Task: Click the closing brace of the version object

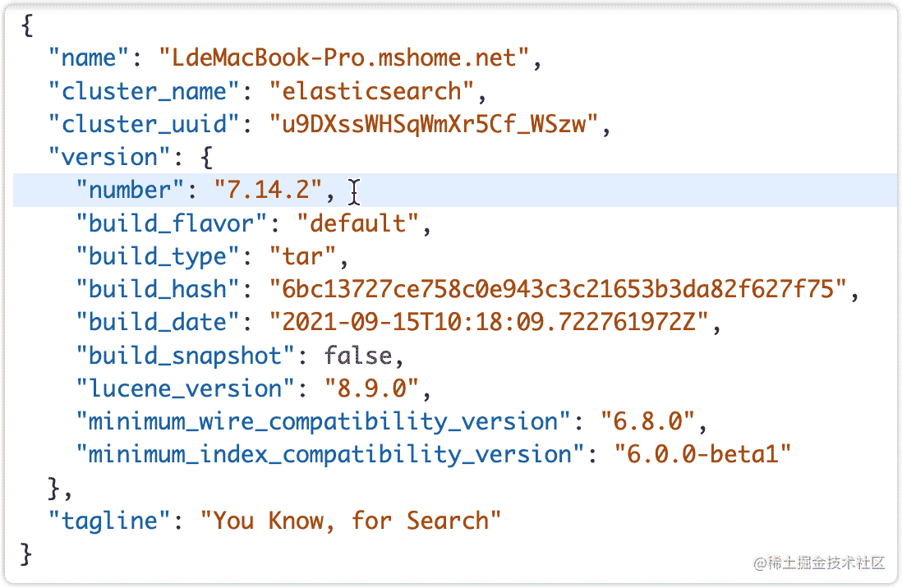Action: click(55, 489)
